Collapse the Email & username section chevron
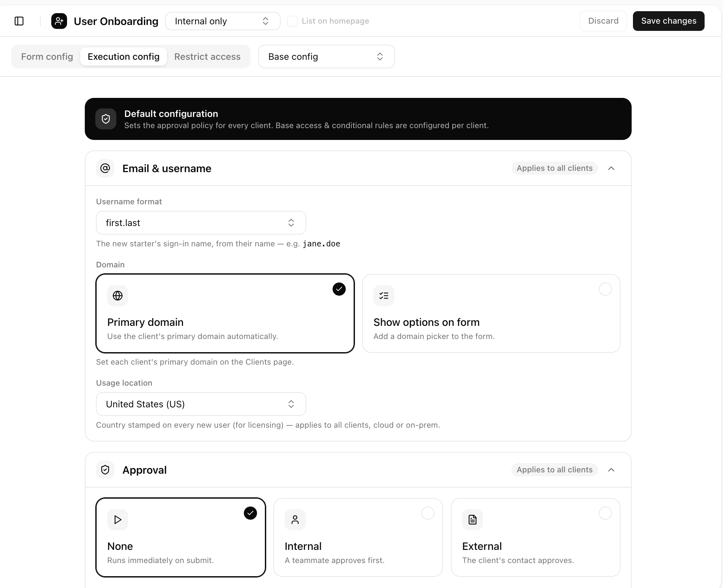 [612, 168]
